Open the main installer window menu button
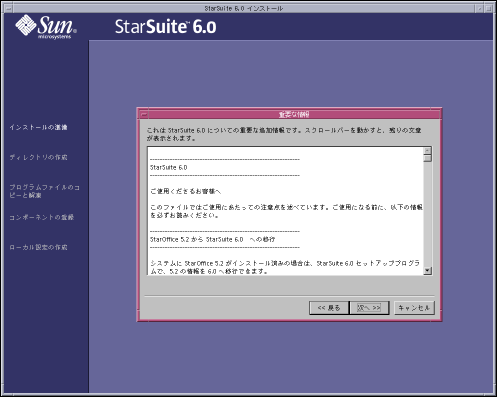The height and width of the screenshot is (397, 497). tap(8, 9)
